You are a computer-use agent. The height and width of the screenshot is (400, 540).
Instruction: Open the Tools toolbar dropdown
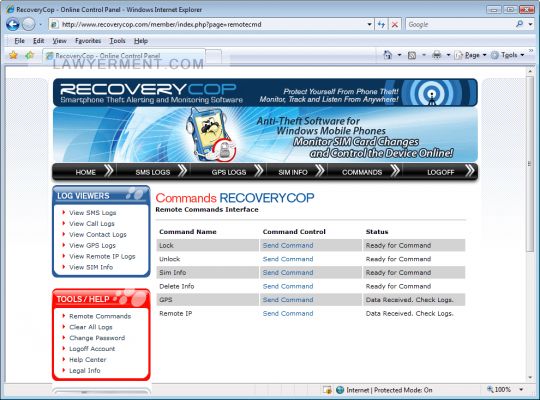[507, 55]
